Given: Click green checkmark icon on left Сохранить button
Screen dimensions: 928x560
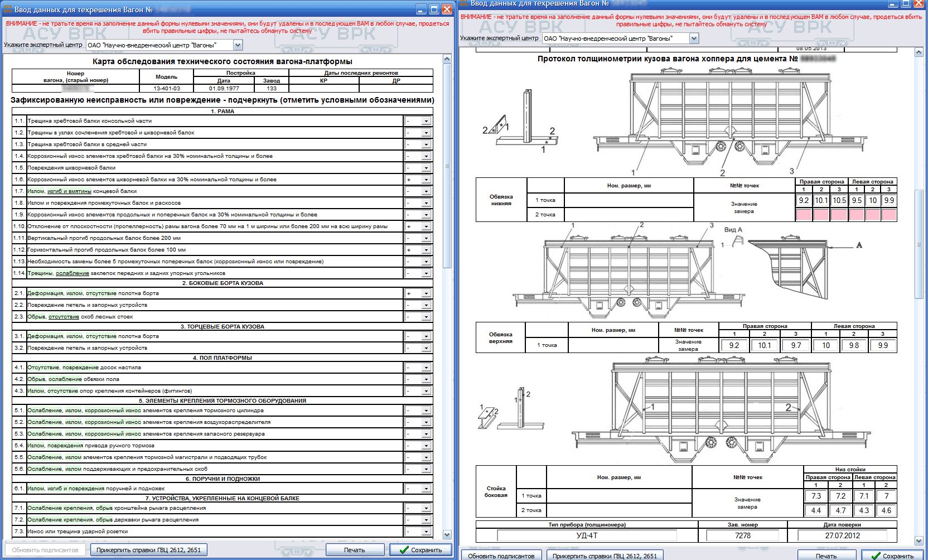Looking at the screenshot, I should pos(404,550).
